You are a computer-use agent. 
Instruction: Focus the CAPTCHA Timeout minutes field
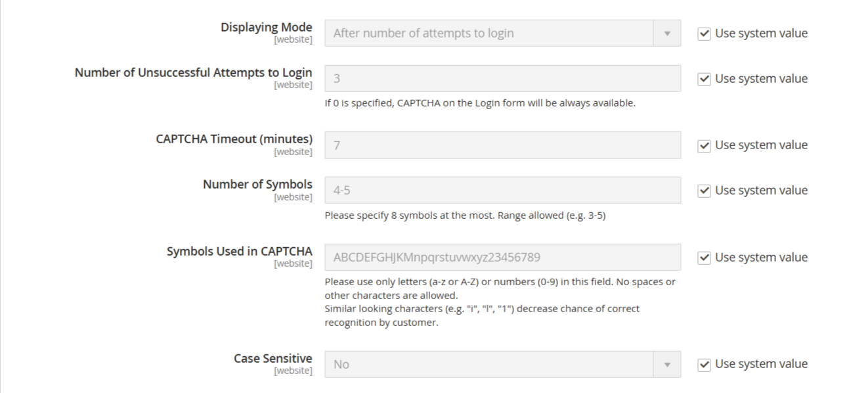[x=502, y=145]
